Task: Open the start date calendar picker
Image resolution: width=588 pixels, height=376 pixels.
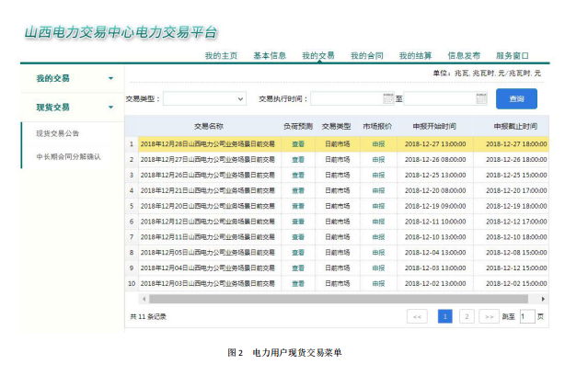Action: coord(388,98)
